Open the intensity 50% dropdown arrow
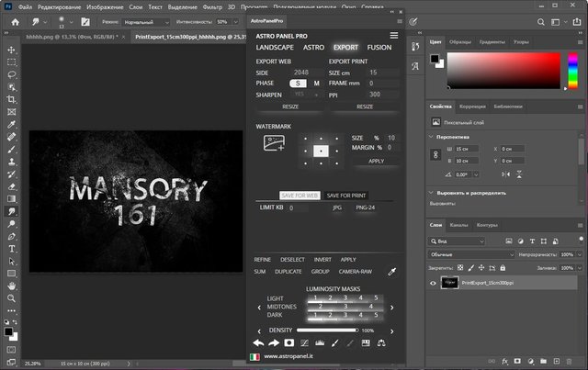 [236, 22]
